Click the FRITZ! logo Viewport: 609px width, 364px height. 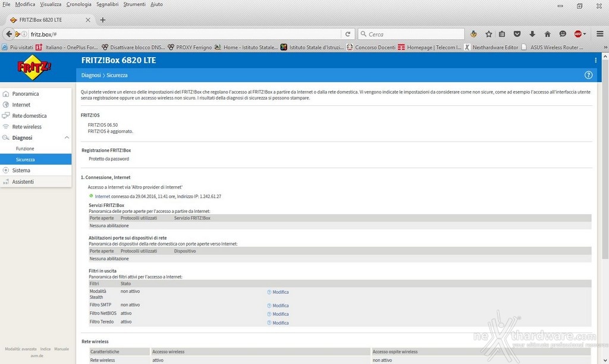click(34, 67)
